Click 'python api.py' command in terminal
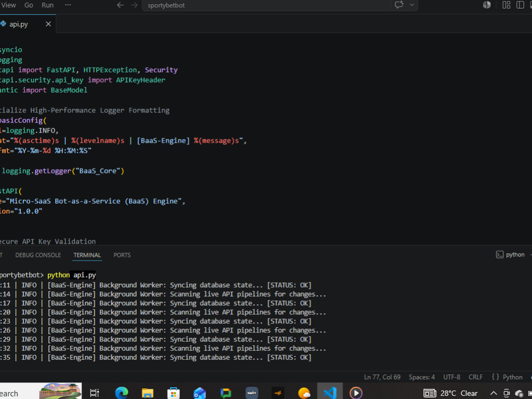The height and width of the screenshot is (399, 532). coord(72,275)
